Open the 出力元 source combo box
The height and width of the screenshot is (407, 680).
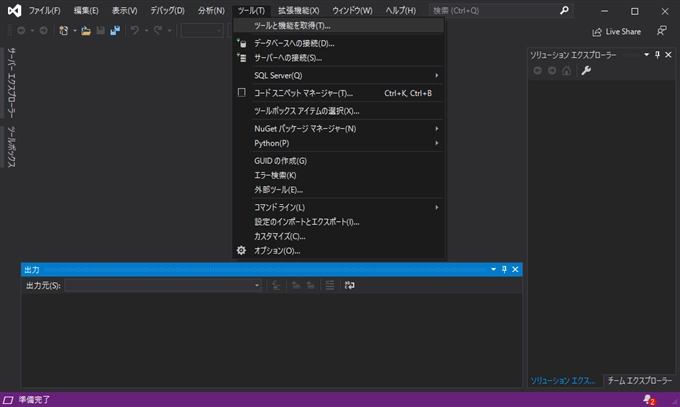[163, 285]
